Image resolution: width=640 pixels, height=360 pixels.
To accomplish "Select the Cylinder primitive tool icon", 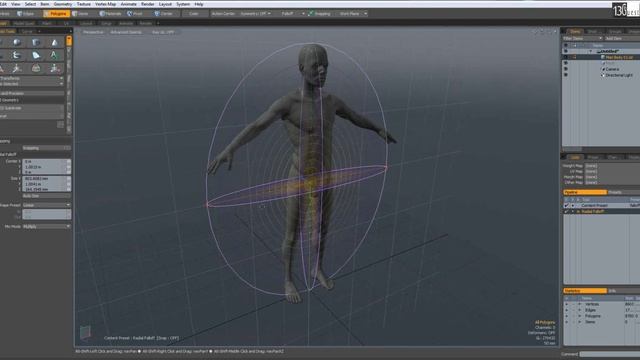I will click(x=36, y=42).
